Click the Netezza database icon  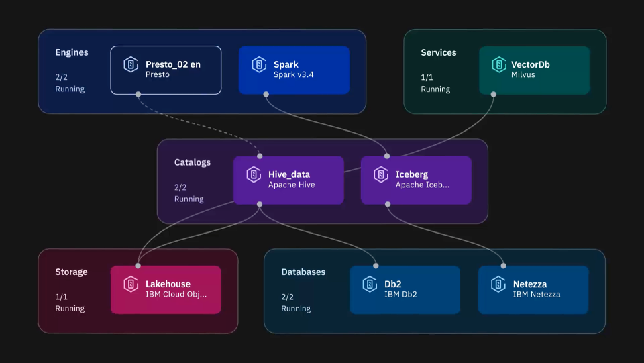[498, 284]
